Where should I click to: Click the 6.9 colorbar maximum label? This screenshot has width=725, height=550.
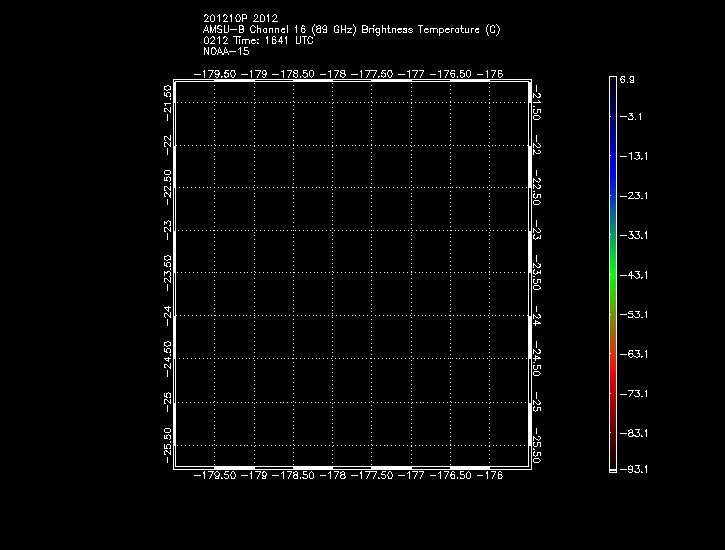click(x=628, y=78)
